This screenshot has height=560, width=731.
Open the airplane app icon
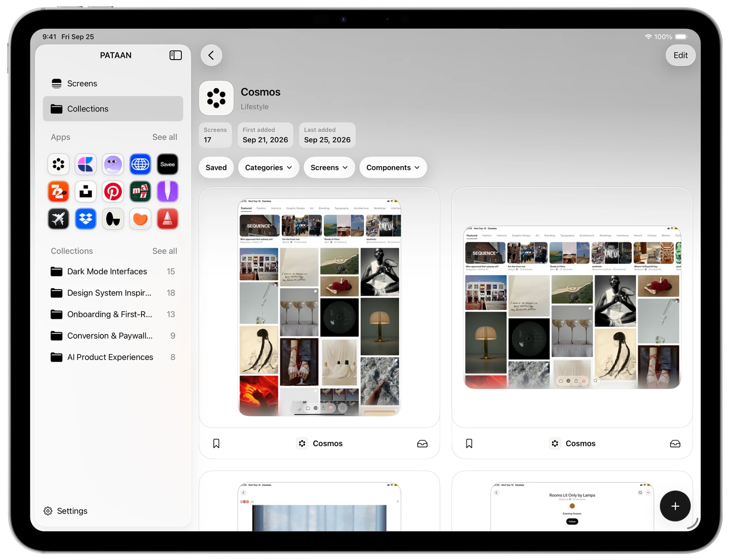click(58, 219)
